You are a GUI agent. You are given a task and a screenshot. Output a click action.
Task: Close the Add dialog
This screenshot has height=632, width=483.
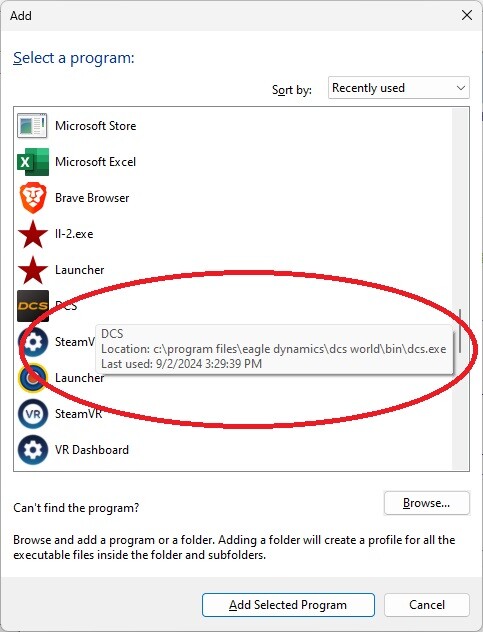[x=467, y=16]
